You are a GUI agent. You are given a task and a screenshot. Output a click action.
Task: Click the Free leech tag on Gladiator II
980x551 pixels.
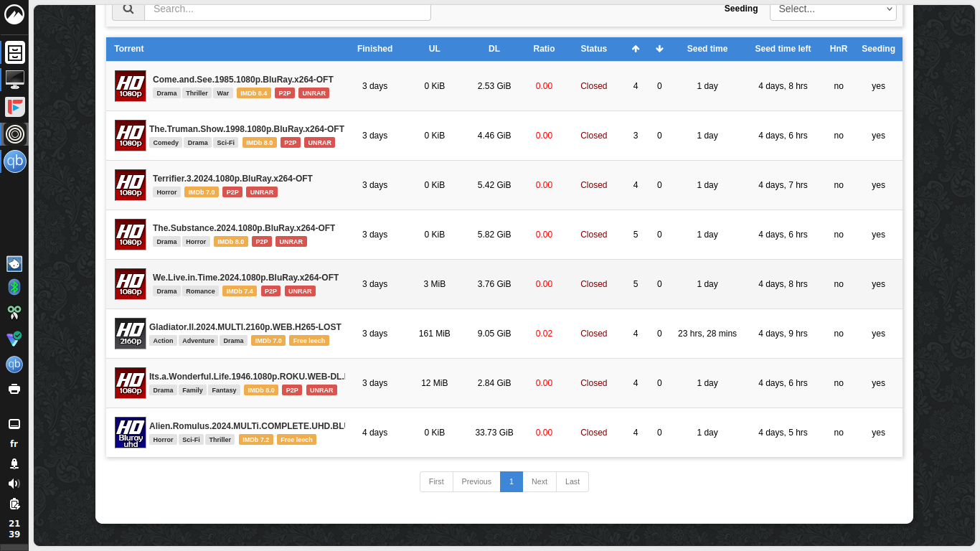309,341
